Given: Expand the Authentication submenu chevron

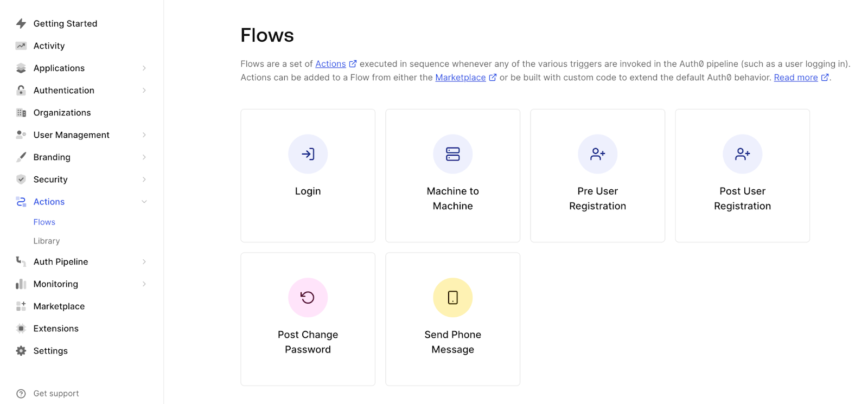Looking at the screenshot, I should (144, 90).
